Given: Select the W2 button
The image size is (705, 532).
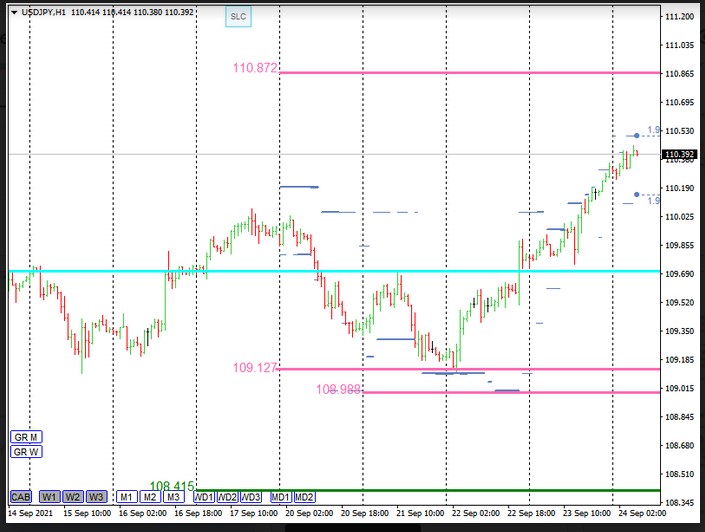Looking at the screenshot, I should [x=73, y=497].
